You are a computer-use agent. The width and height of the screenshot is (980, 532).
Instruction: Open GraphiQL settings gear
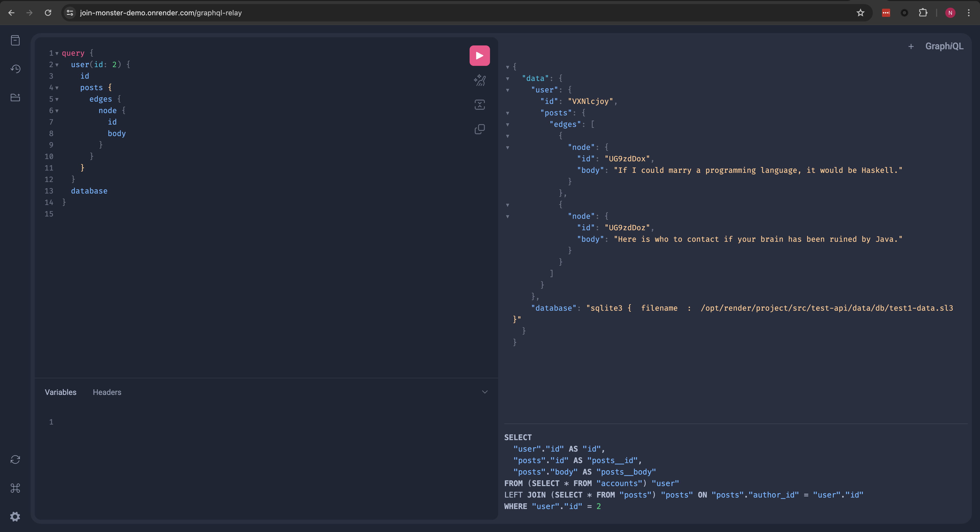coord(15,516)
